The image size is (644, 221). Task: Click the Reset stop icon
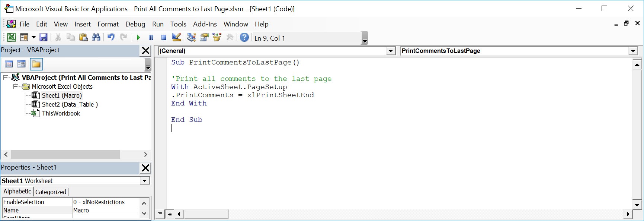(163, 37)
